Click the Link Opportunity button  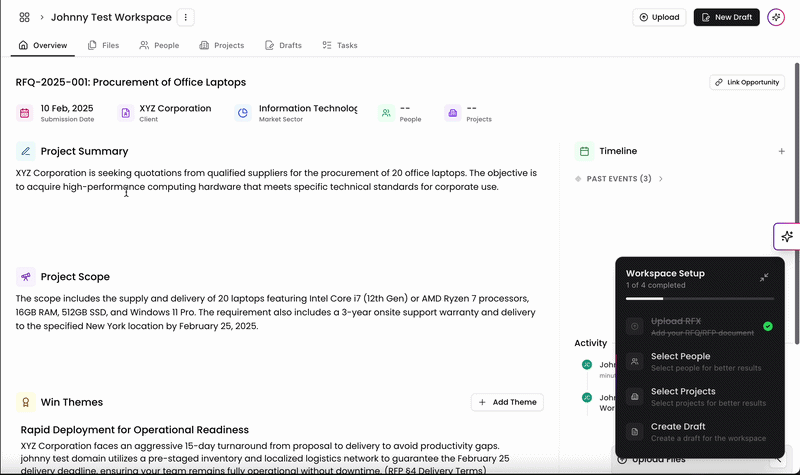(747, 82)
